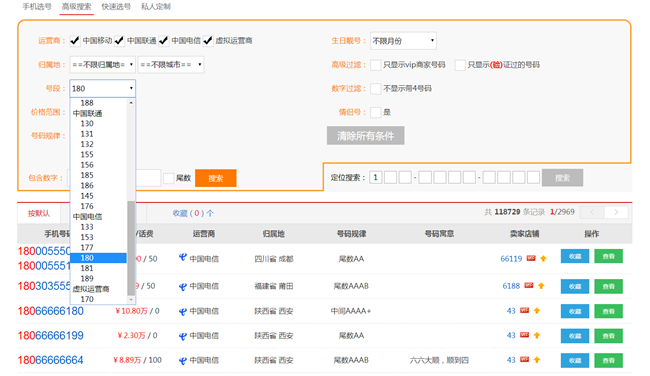Click the grey 定位搜索 搜索 button

(562, 178)
